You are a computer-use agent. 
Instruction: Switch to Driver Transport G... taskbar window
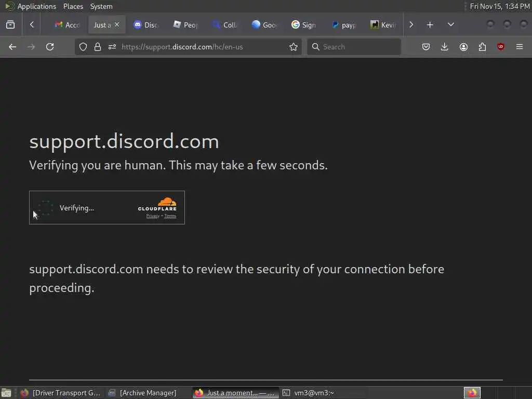(x=60, y=393)
